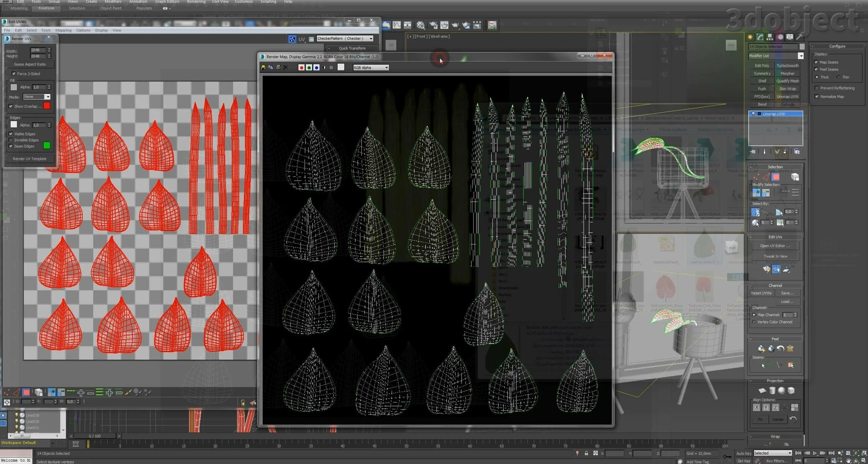Toggle the display alpha channel icon
Viewport: 868px width, 464px height.
coord(324,67)
